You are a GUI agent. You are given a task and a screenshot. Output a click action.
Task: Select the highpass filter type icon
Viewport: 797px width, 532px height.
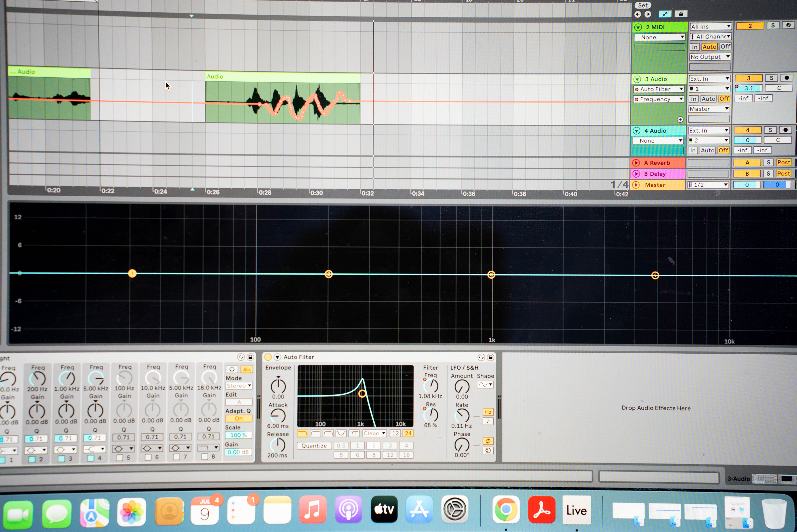315,433
